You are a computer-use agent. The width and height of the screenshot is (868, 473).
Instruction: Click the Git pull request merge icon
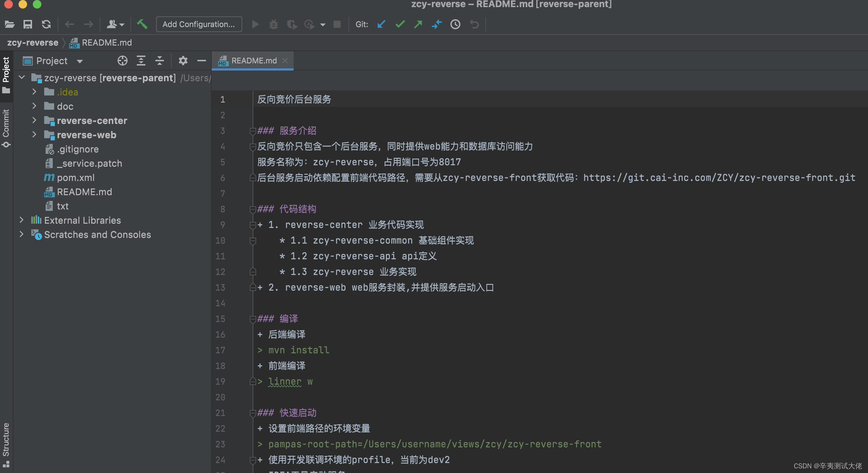(x=436, y=24)
